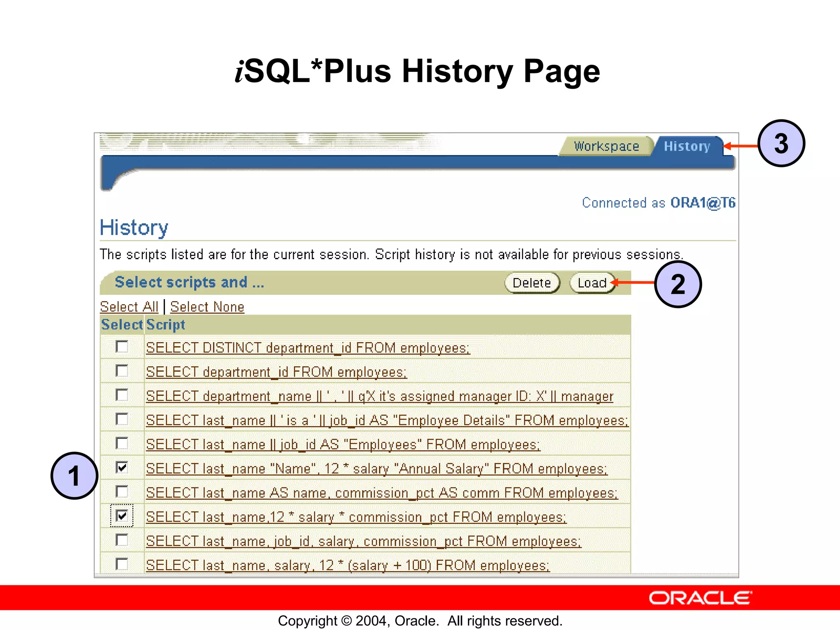Check the commission_pct AS comm script box
This screenshot has width=840, height=630.
point(122,492)
